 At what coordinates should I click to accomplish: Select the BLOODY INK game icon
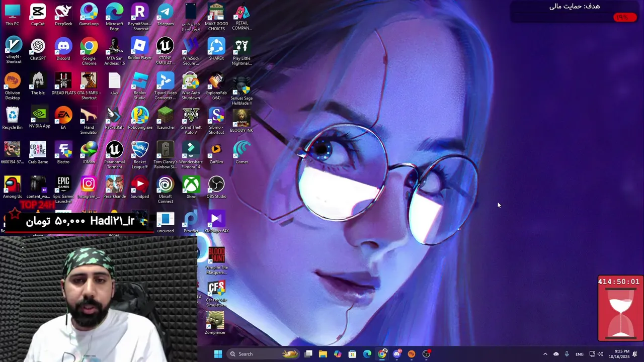(x=242, y=121)
